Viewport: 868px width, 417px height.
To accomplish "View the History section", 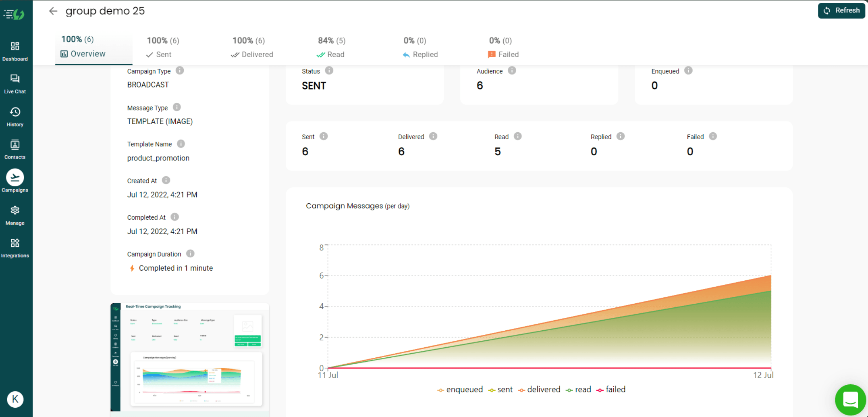I will 15,116.
